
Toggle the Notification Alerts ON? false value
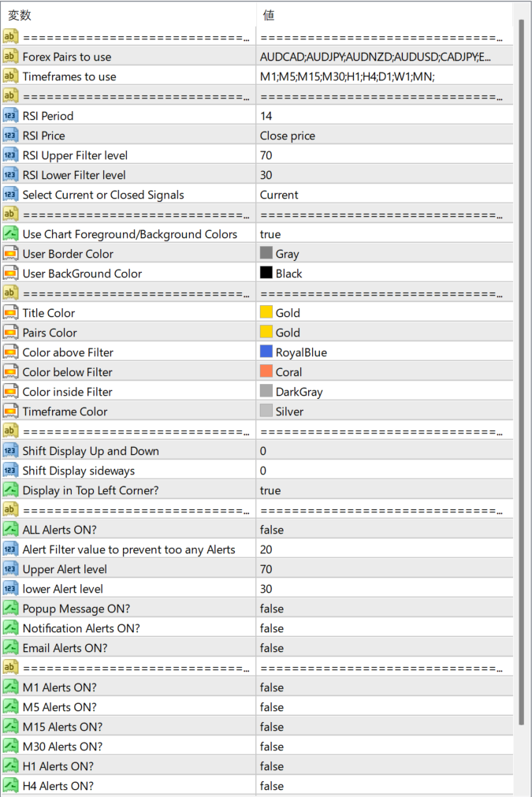click(385, 628)
